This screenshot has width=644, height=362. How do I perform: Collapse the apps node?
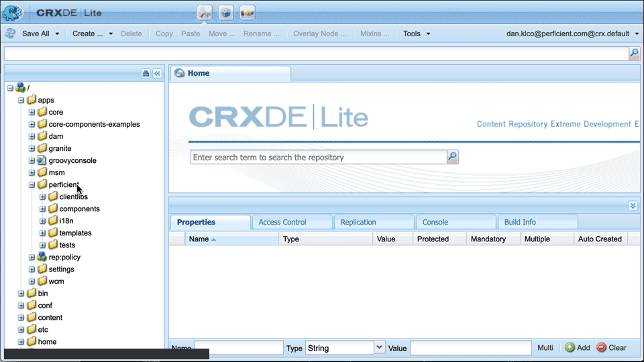point(21,100)
